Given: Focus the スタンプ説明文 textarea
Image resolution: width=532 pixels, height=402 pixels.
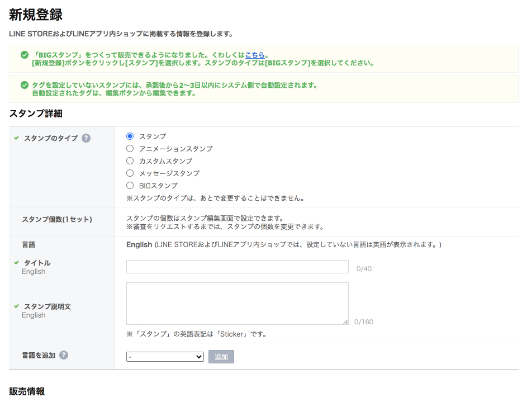Looking at the screenshot, I should [x=237, y=304].
